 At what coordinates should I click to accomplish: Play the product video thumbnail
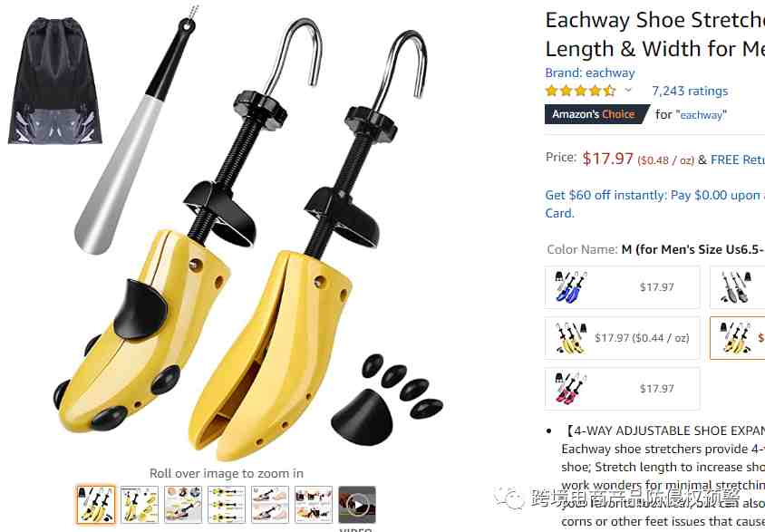[357, 504]
